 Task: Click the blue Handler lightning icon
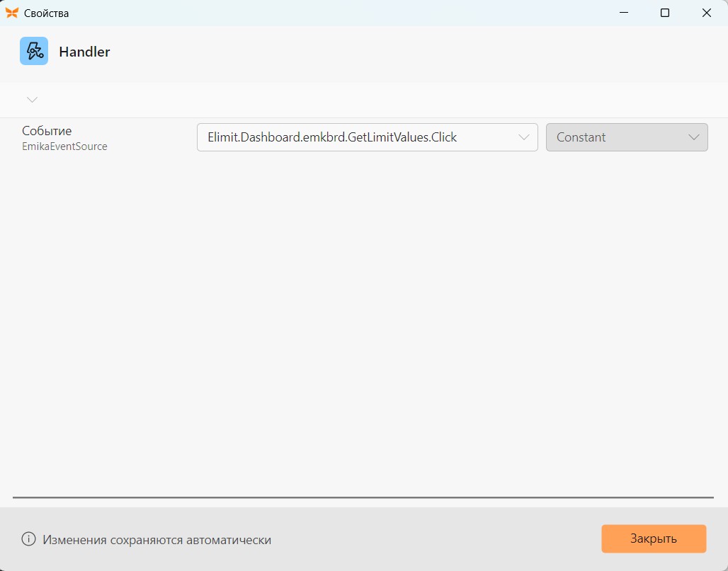coord(34,51)
